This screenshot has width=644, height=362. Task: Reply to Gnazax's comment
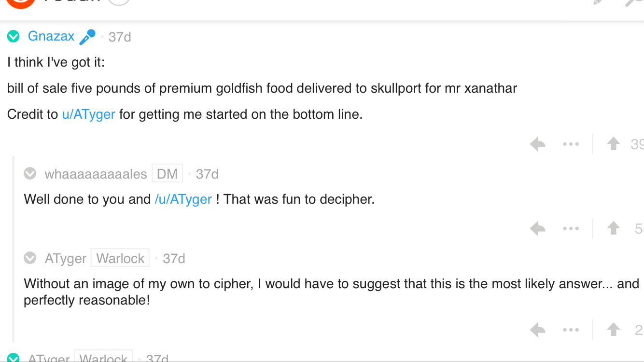(537, 144)
